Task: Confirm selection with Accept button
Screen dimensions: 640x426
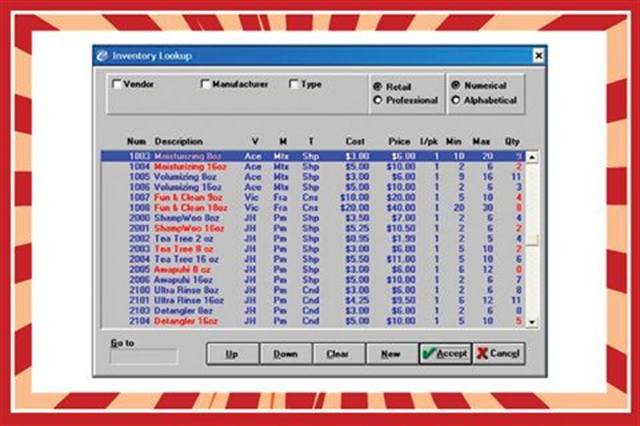Action: (x=445, y=353)
